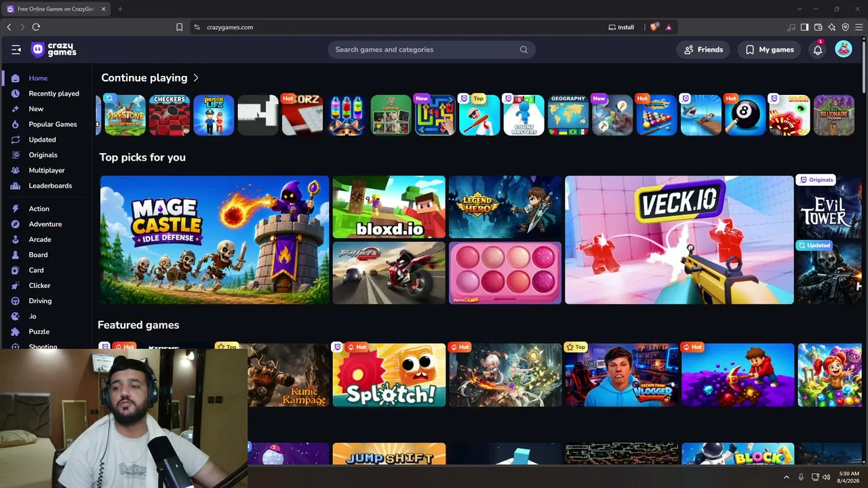Show hidden icons in the system tray
Image resolution: width=868 pixels, height=488 pixels.
click(x=787, y=477)
